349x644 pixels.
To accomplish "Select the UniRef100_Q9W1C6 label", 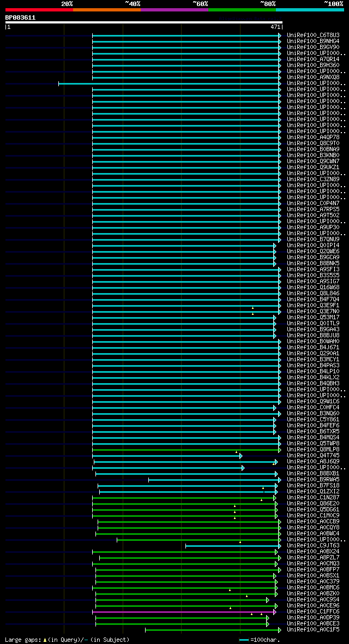I will [x=313, y=402].
